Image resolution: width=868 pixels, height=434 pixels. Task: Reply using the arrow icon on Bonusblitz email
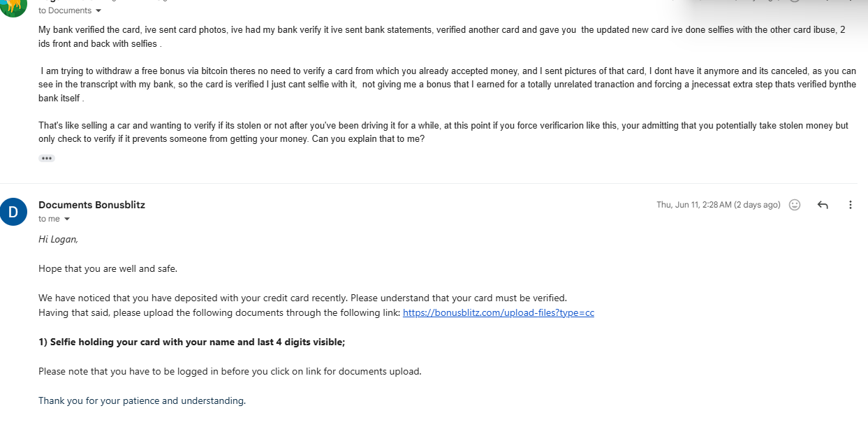tap(823, 205)
